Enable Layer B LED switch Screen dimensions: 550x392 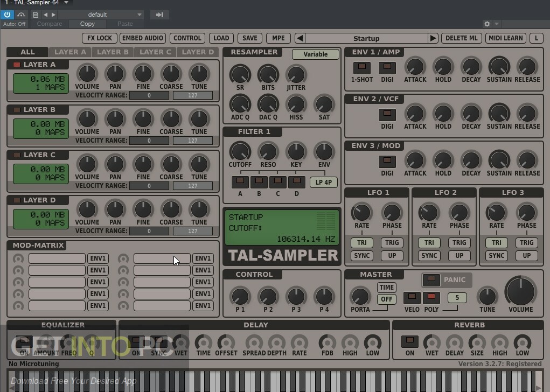click(17, 110)
